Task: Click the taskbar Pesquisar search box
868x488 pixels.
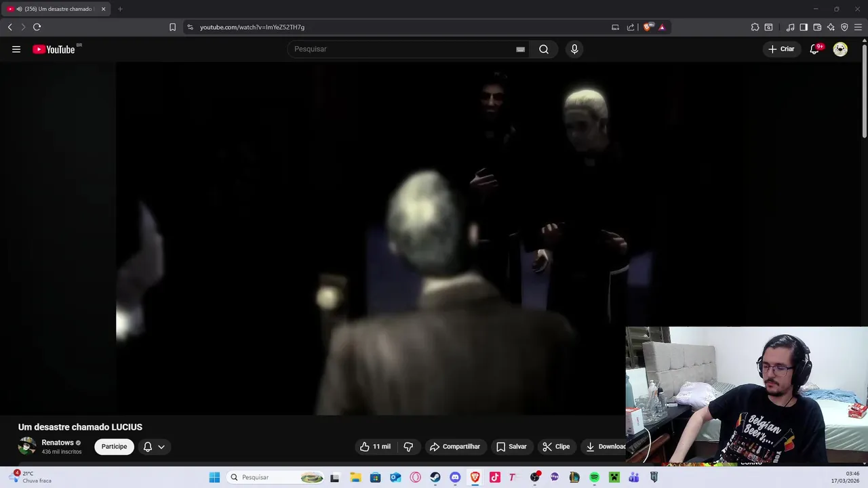Action: 275,477
